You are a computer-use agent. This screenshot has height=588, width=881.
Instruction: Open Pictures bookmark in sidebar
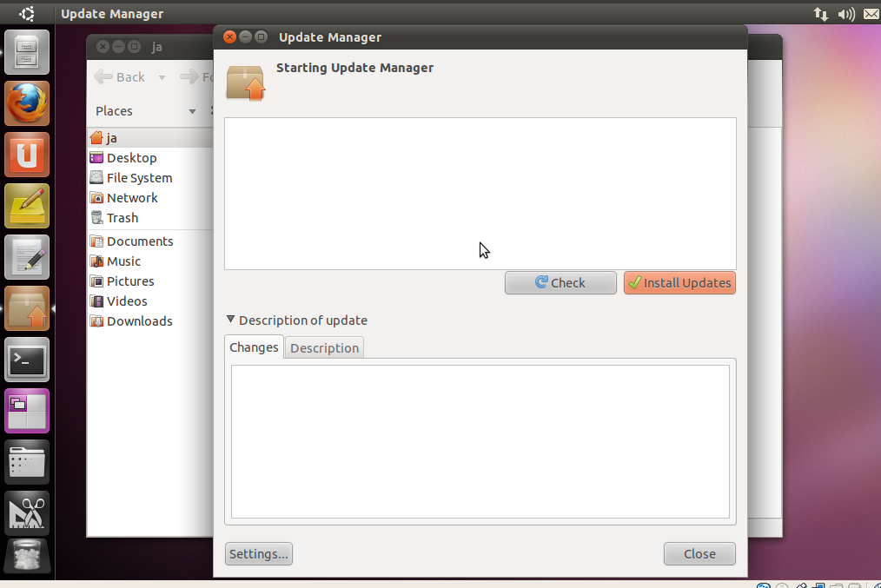(x=150, y=281)
